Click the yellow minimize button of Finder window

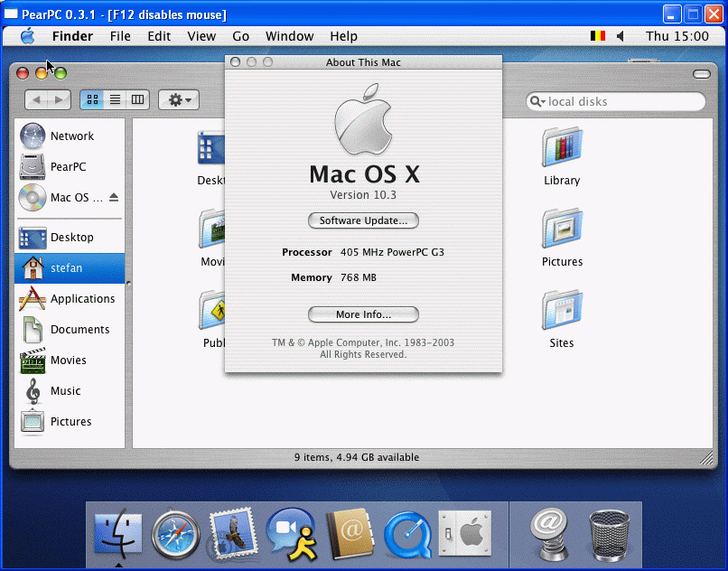(42, 73)
